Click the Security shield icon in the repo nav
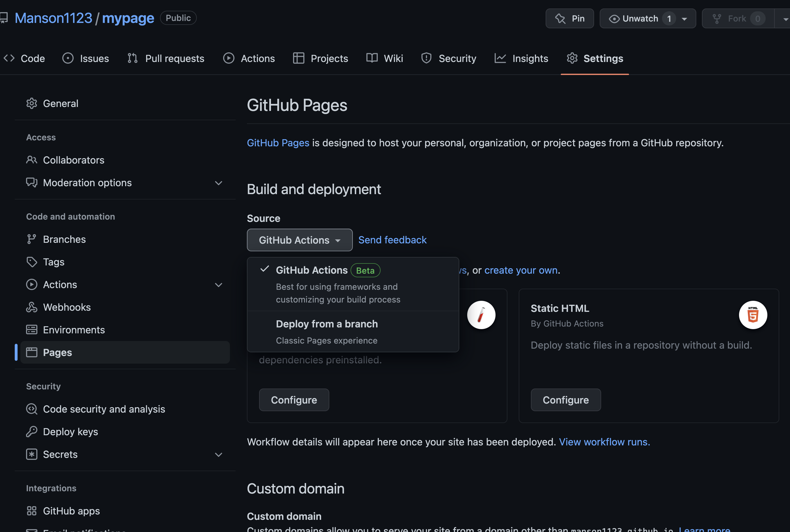 426,58
